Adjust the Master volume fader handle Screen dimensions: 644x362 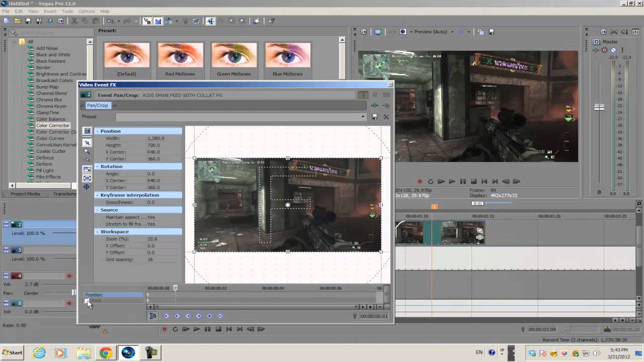pos(599,107)
